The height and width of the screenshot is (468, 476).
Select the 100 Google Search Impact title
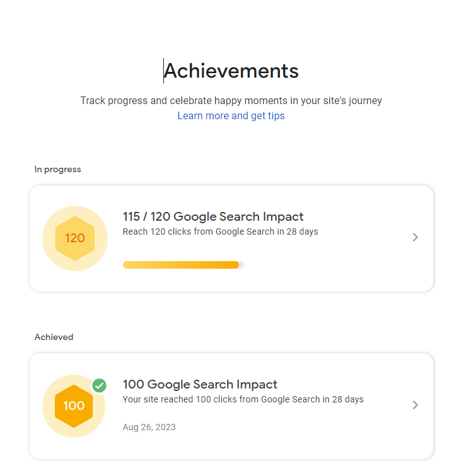200,384
